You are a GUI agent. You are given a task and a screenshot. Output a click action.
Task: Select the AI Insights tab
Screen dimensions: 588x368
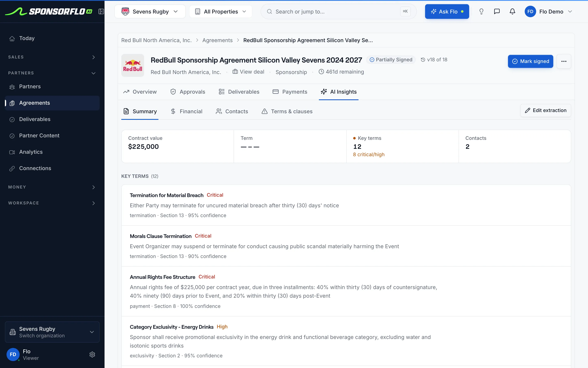tap(339, 92)
